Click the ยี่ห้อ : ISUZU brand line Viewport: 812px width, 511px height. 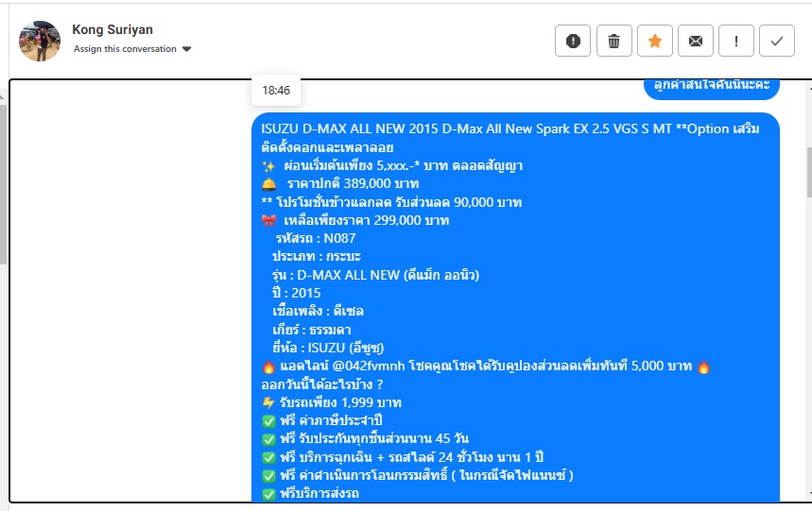[328, 348]
